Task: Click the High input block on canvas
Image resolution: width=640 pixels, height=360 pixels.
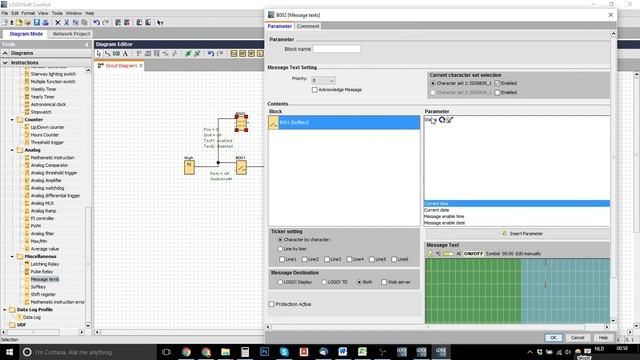Action: click(189, 167)
